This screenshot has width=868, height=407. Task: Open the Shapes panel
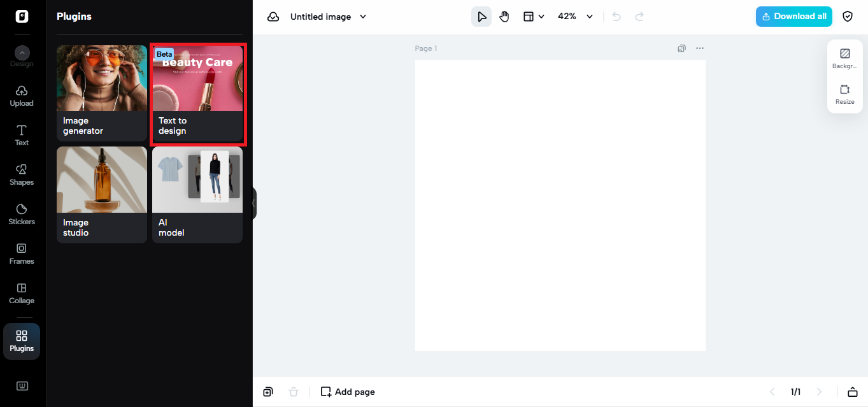click(x=21, y=174)
